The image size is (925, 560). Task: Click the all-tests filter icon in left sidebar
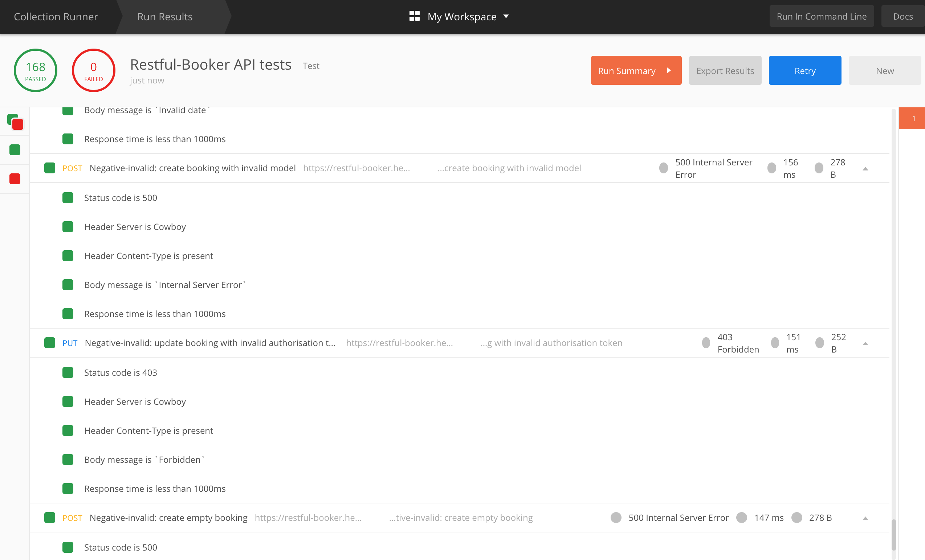click(x=15, y=121)
